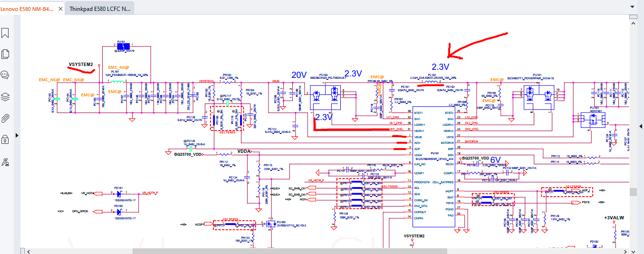644x254 pixels.
Task: Open the Security lock panel
Action: pos(5,140)
